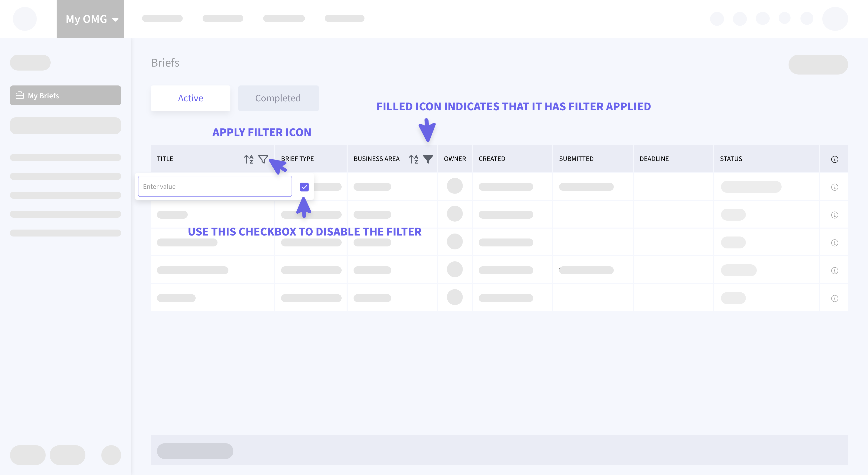Switch to the Active tab
The image size is (868, 475).
click(x=190, y=98)
